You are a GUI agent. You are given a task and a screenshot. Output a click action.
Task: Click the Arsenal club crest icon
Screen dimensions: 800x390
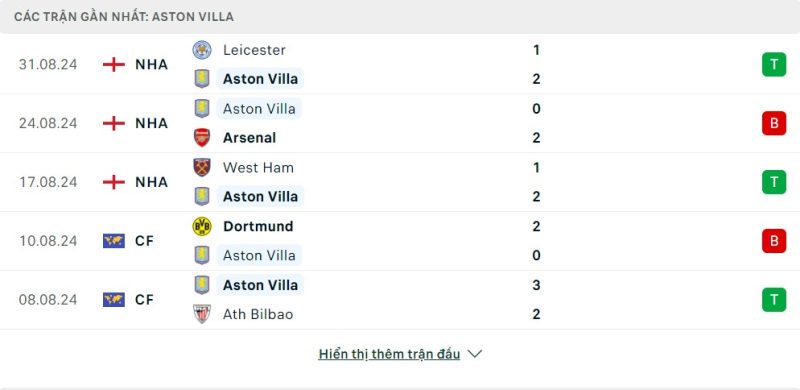[x=202, y=138]
